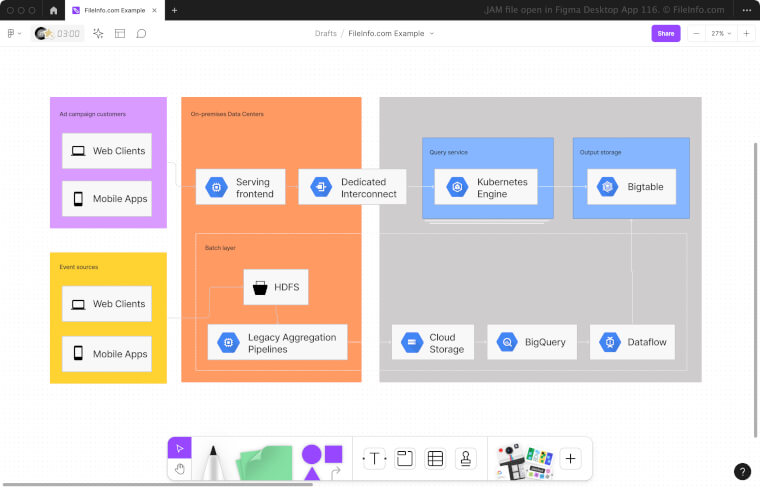This screenshot has width=760, height=489.
Task: Select the Text tool
Action: tap(374, 459)
